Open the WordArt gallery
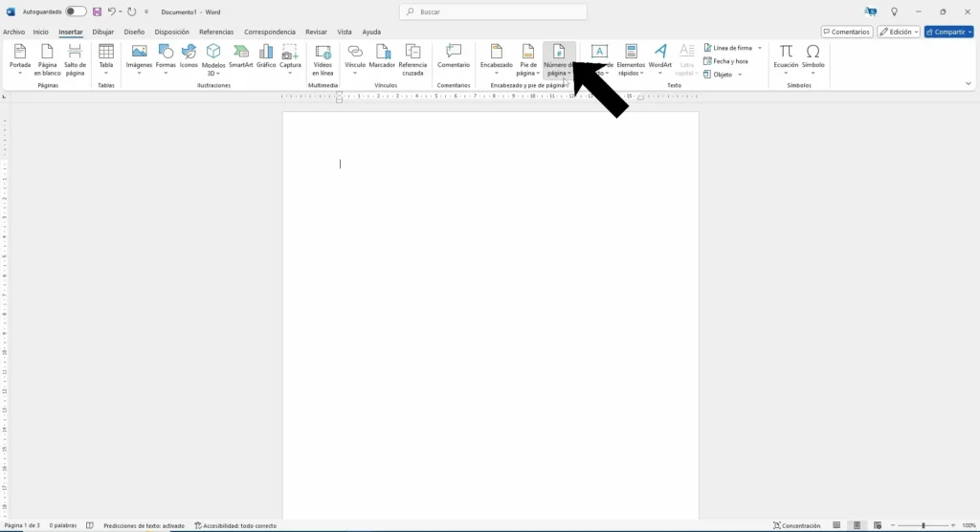The image size is (980, 532). click(x=660, y=60)
